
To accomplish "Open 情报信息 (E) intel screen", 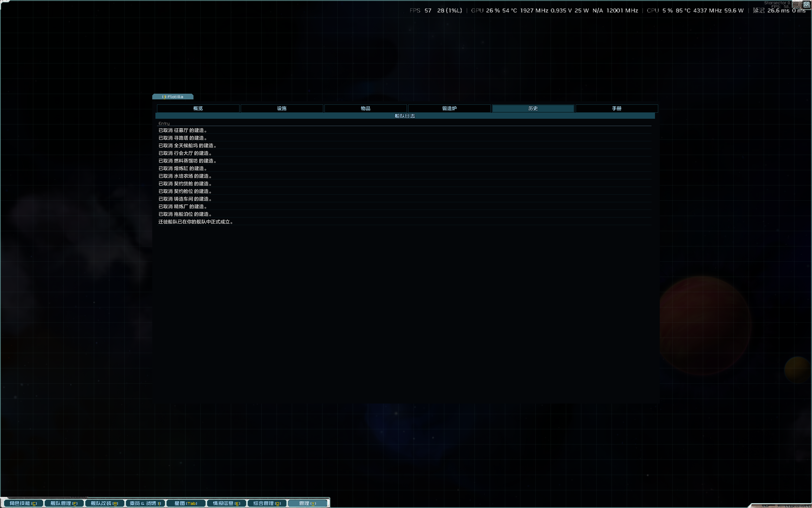I will point(226,503).
